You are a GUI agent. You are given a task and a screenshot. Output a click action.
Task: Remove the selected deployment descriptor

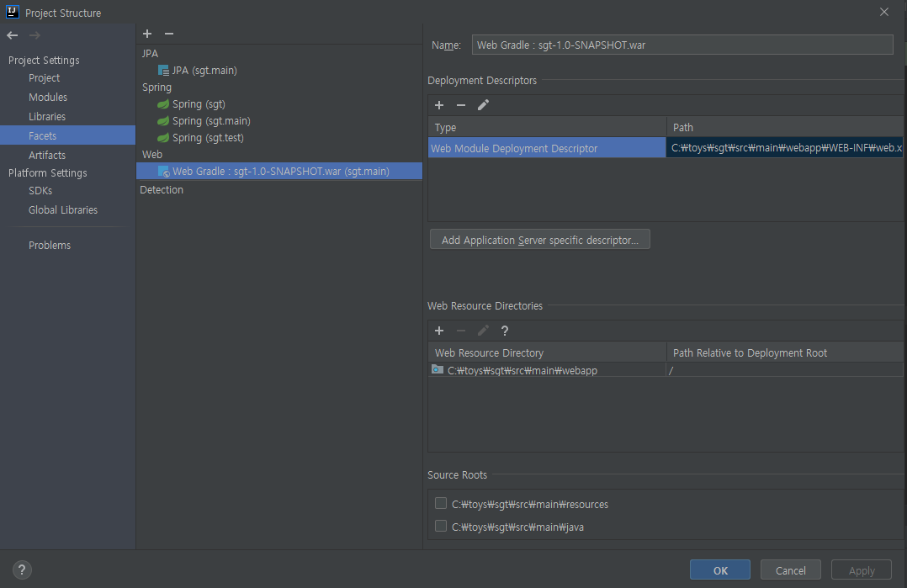coord(461,105)
